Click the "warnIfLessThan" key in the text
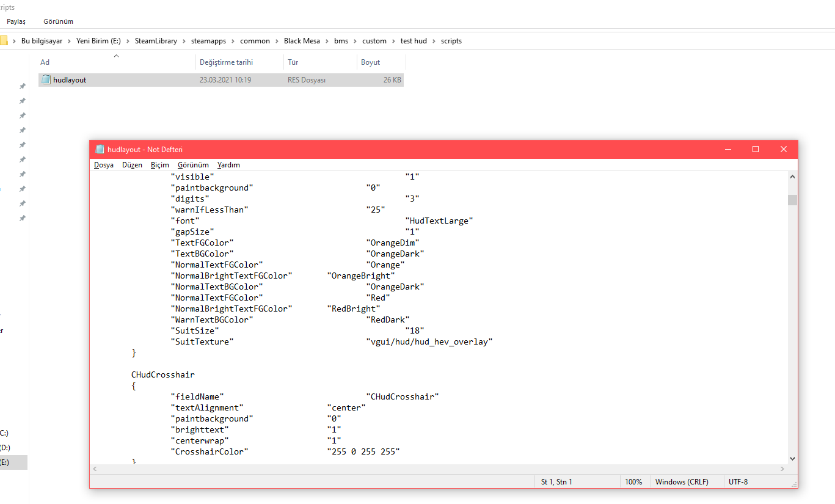Viewport: 835px width, 504px height. [210, 210]
